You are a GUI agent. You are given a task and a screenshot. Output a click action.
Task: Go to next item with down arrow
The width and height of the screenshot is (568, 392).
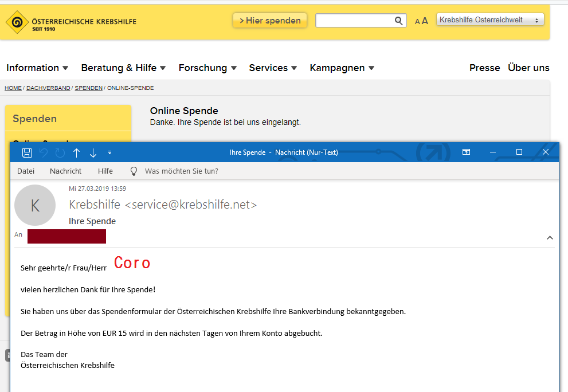point(93,153)
